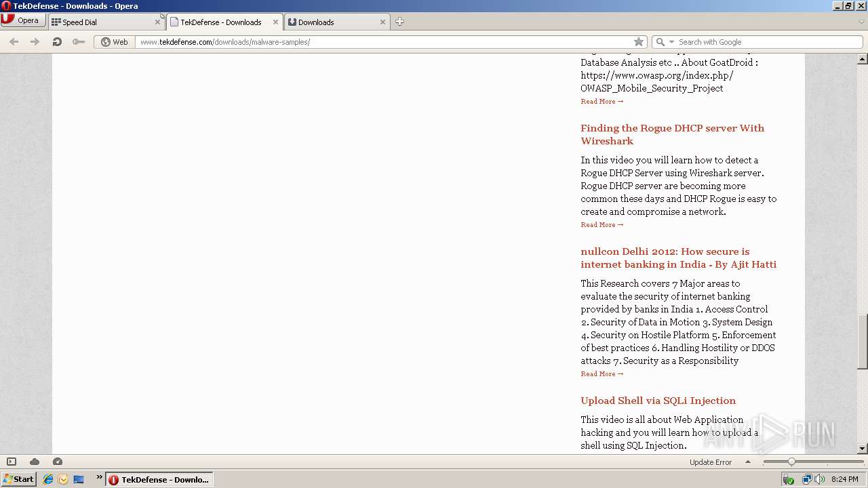Switch to the Speed Dial tab
The height and width of the screenshot is (488, 868).
pos(106,22)
